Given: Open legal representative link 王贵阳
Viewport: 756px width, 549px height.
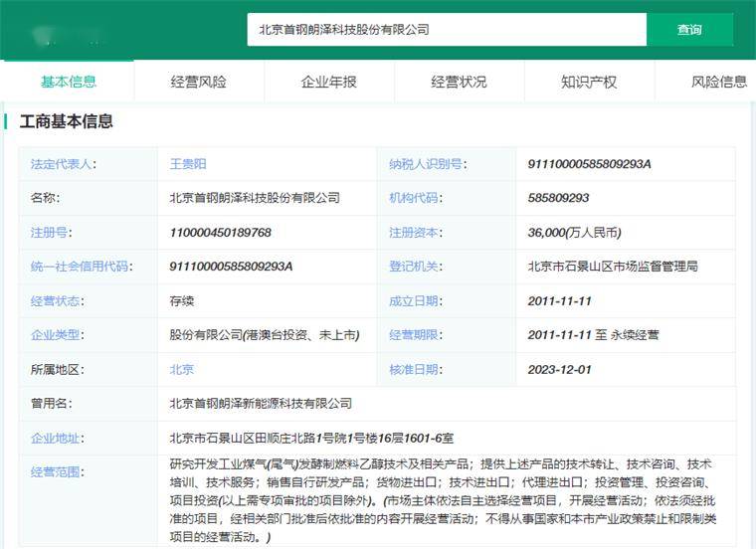Looking at the screenshot, I should [x=188, y=164].
